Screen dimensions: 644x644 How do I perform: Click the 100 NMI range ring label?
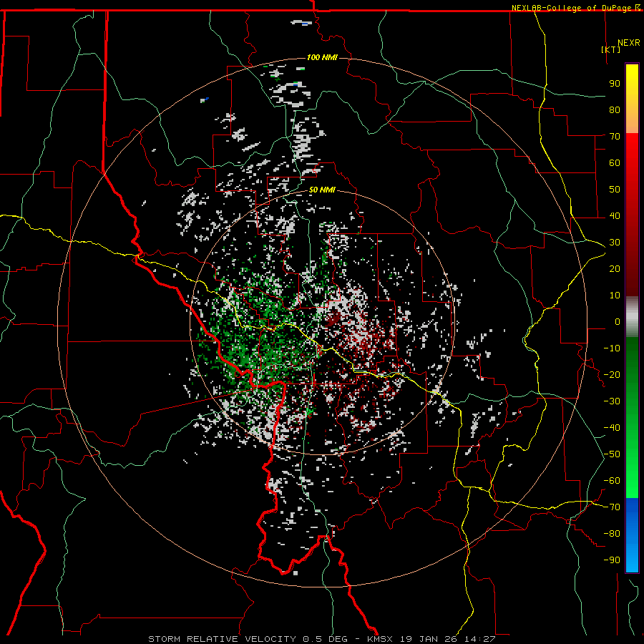[x=322, y=57]
